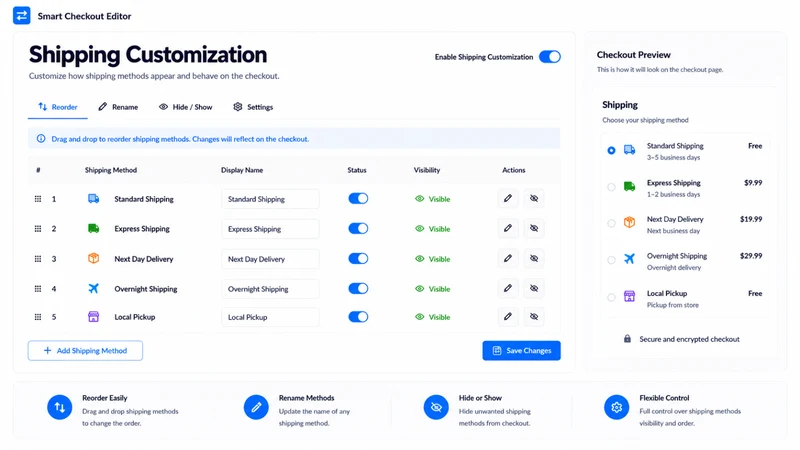This screenshot has width=800, height=450.
Task: Hide Overnight Shipping with crossed-eye icon
Action: pos(534,288)
